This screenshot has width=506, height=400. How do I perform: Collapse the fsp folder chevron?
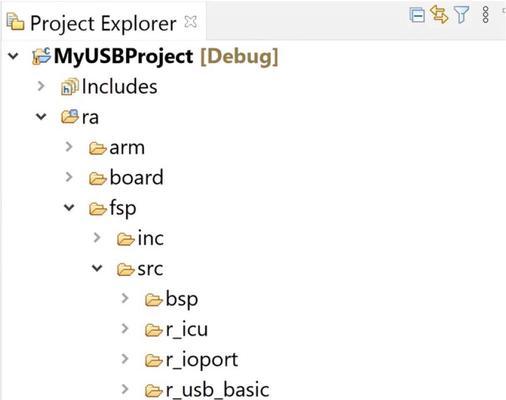(69, 208)
